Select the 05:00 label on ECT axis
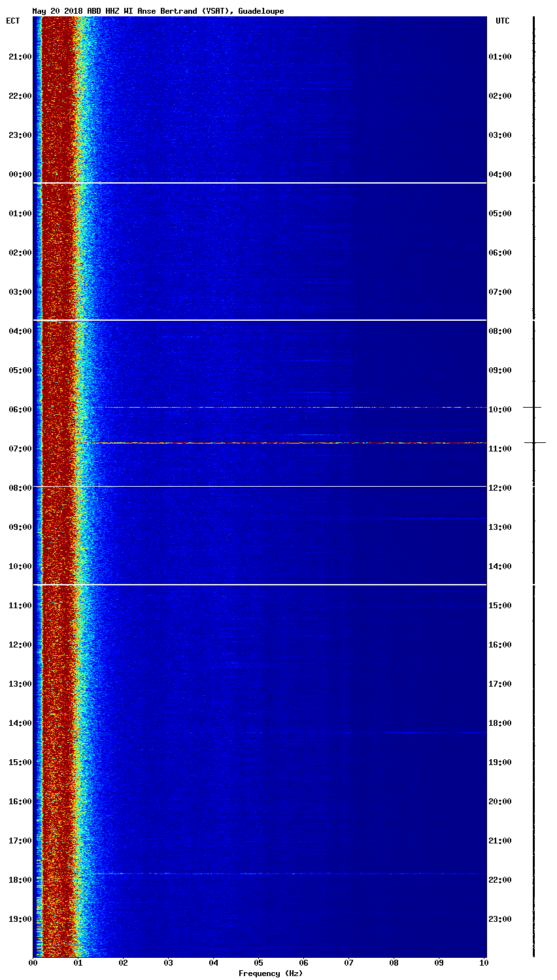 click(x=20, y=370)
